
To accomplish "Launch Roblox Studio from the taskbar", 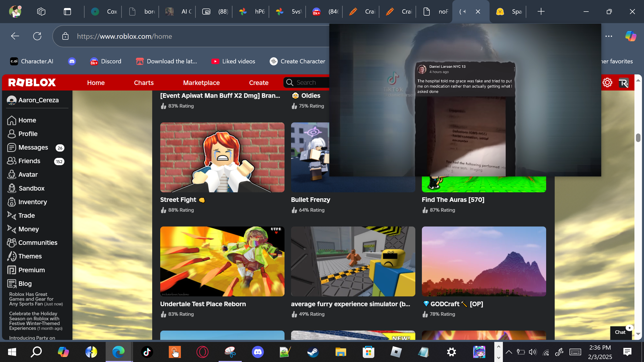I will point(396,352).
